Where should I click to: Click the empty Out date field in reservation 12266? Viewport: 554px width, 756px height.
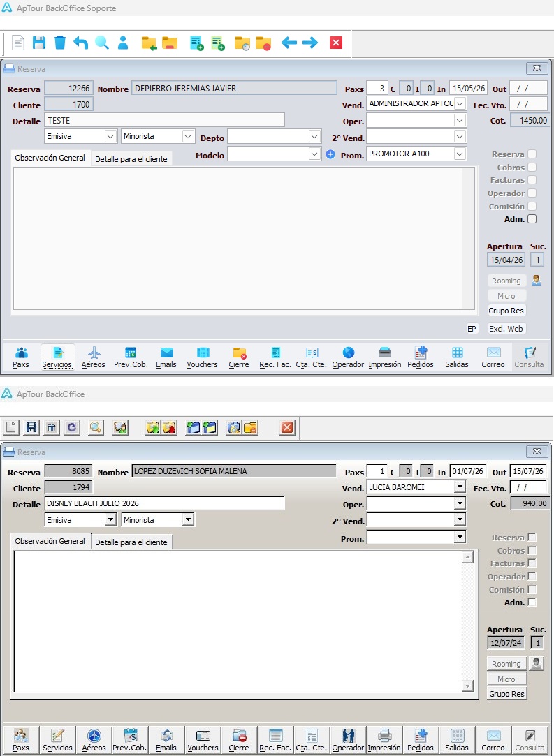528,89
